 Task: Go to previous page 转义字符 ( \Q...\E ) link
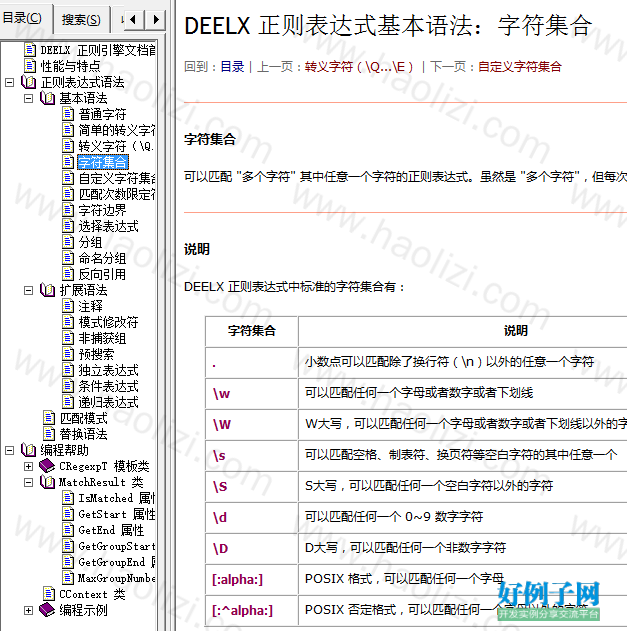(359, 66)
